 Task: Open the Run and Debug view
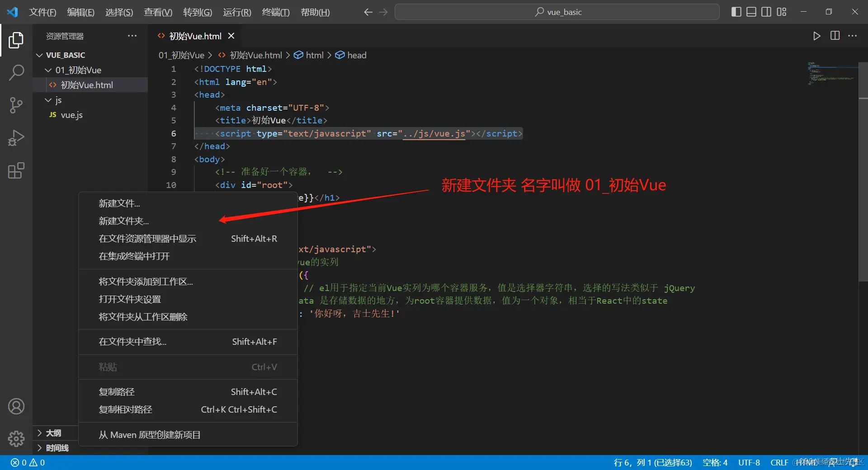(16, 138)
